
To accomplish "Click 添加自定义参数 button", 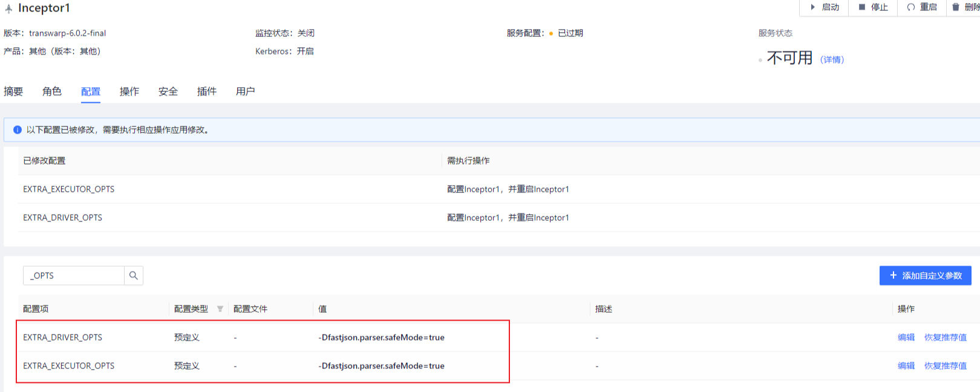I will (925, 275).
